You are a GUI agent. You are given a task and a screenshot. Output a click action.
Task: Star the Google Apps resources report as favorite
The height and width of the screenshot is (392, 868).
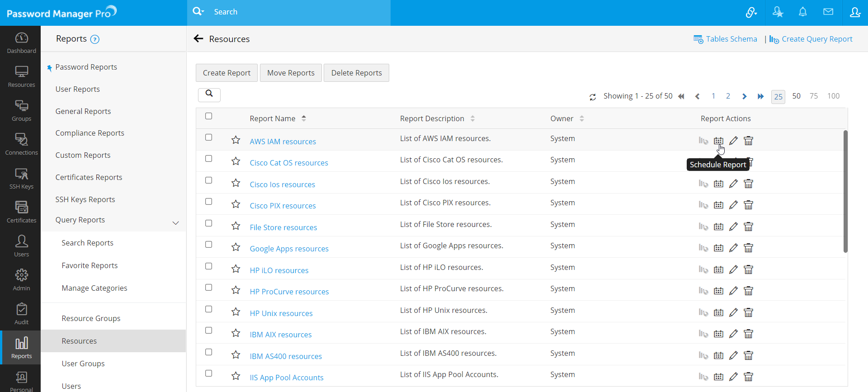(x=236, y=247)
